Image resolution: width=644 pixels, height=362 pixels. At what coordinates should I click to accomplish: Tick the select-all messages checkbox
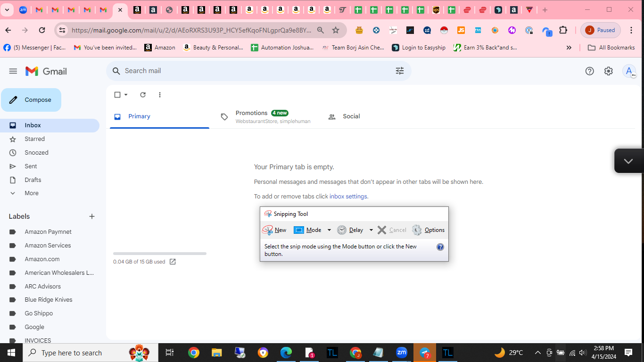pyautogui.click(x=117, y=95)
